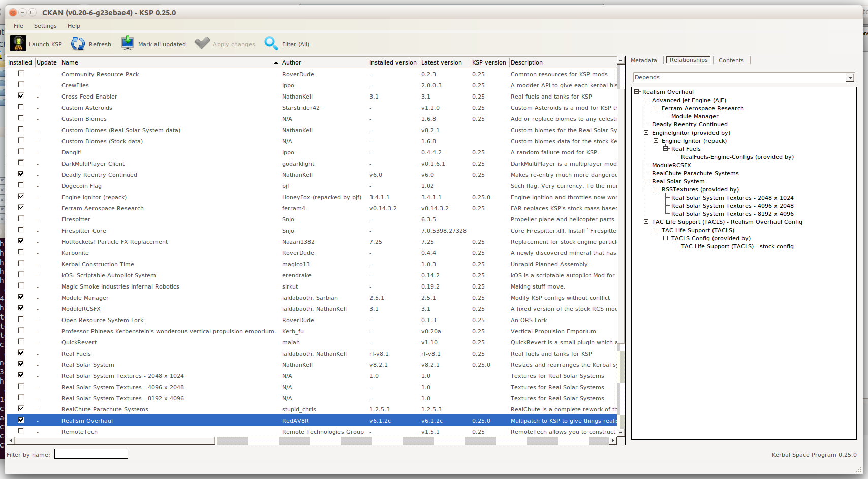Image resolution: width=868 pixels, height=479 pixels.
Task: Select RealFuels-Engine-Configs (provided by) tree item
Action: coord(737,157)
